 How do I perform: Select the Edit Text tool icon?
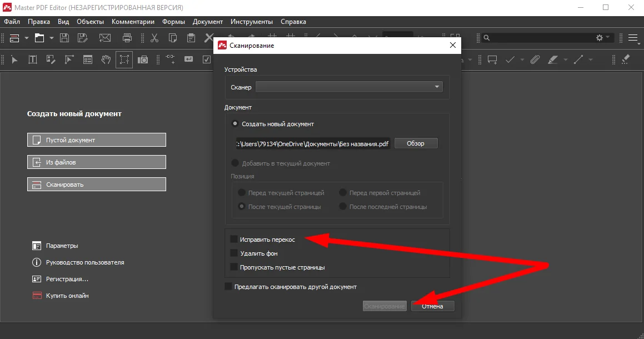point(33,59)
